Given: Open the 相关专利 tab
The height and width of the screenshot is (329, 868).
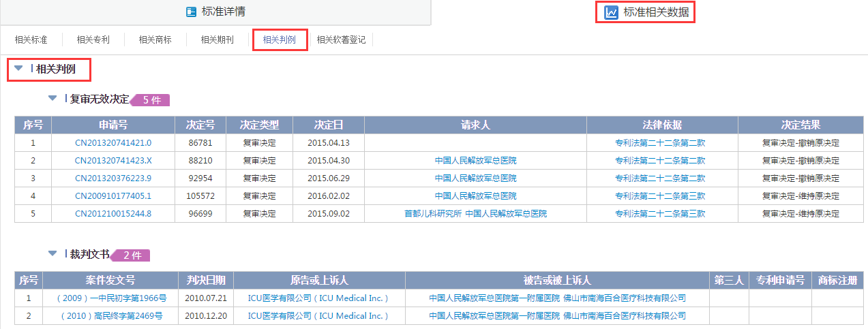Looking at the screenshot, I should coord(93,40).
